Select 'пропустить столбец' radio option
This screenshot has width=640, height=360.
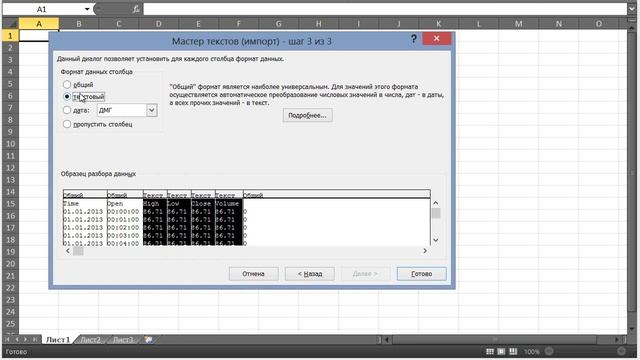coord(67,124)
